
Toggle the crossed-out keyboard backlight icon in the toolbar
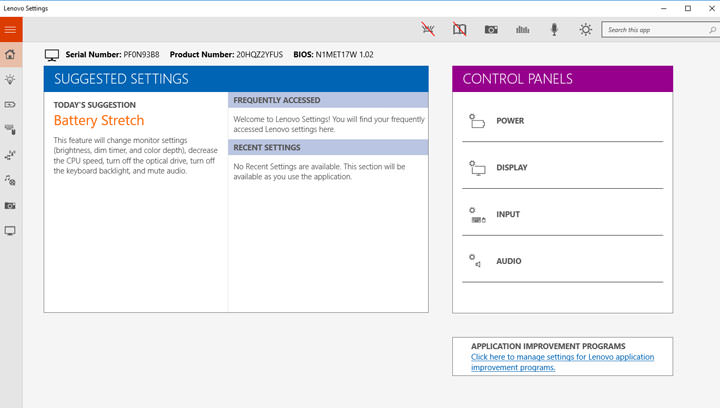coord(428,30)
